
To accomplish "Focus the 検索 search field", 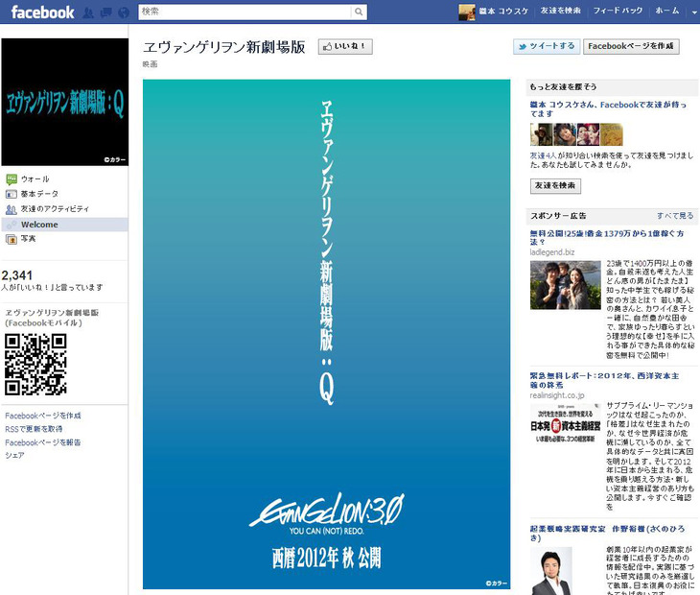I will (245, 12).
